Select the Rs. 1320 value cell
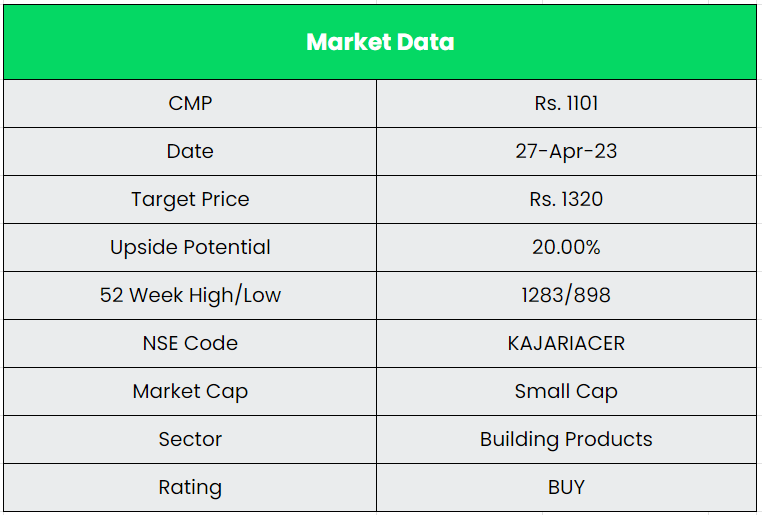This screenshot has width=762, height=515. coord(566,199)
